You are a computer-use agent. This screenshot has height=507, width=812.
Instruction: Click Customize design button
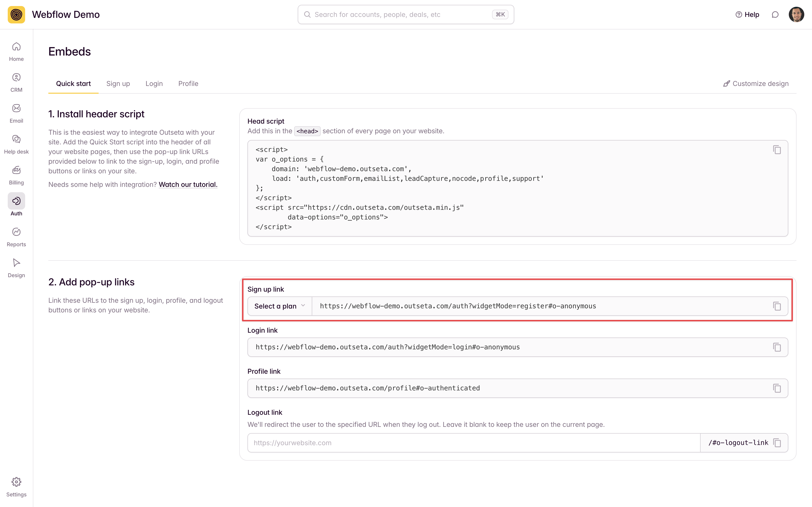(x=756, y=84)
